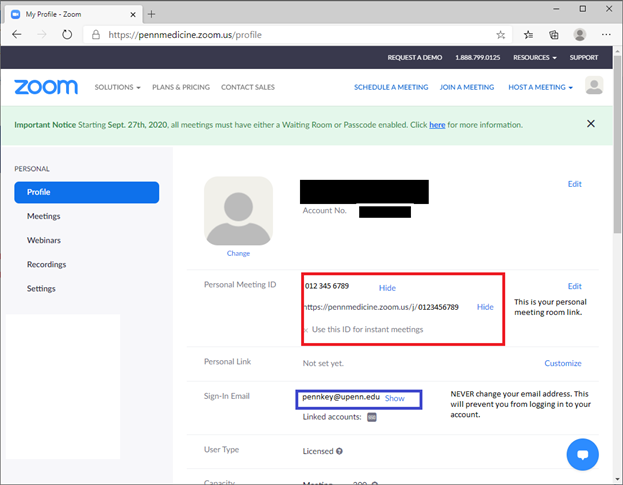Open Meetings in the sidebar
The image size is (623, 485).
[44, 216]
